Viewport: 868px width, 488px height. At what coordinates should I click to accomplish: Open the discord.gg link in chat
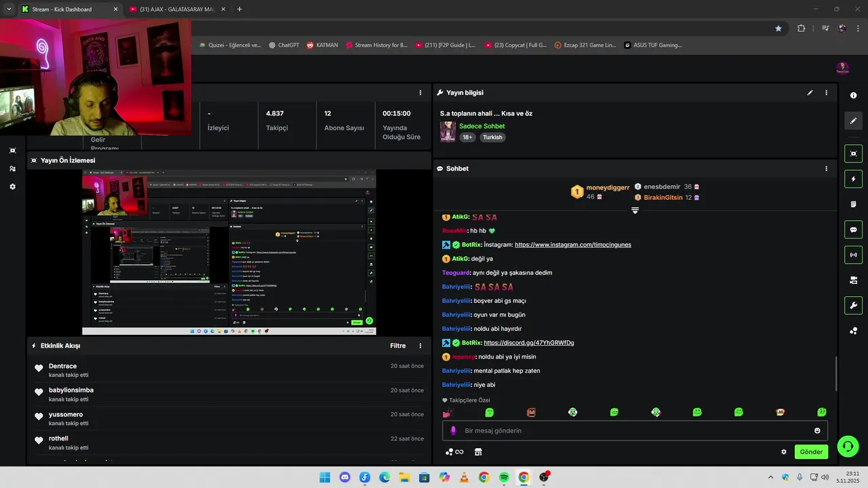pyautogui.click(x=529, y=343)
